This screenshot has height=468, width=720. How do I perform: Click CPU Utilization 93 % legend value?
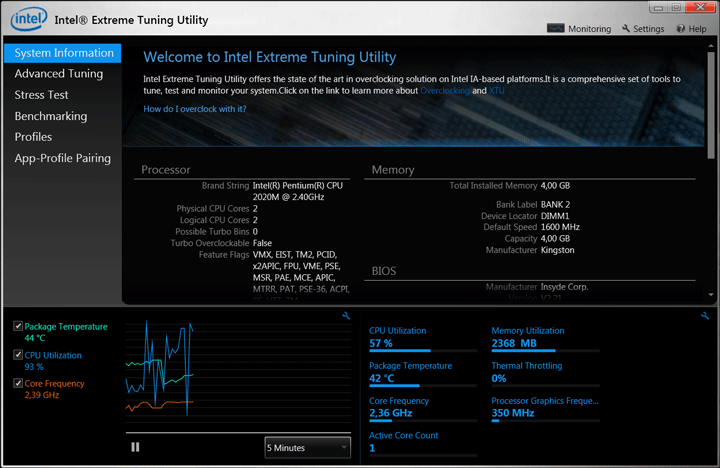(x=34, y=367)
